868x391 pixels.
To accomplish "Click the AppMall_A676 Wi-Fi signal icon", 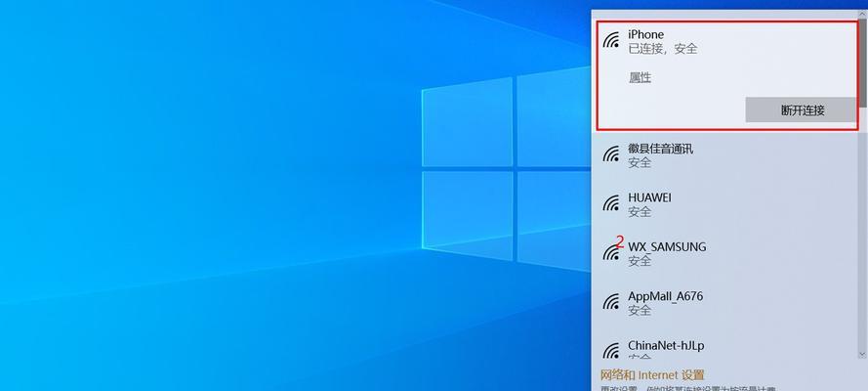I will tap(611, 302).
